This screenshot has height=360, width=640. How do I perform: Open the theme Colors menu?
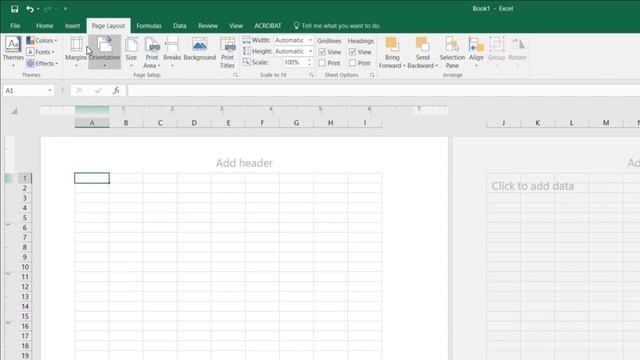tap(42, 40)
